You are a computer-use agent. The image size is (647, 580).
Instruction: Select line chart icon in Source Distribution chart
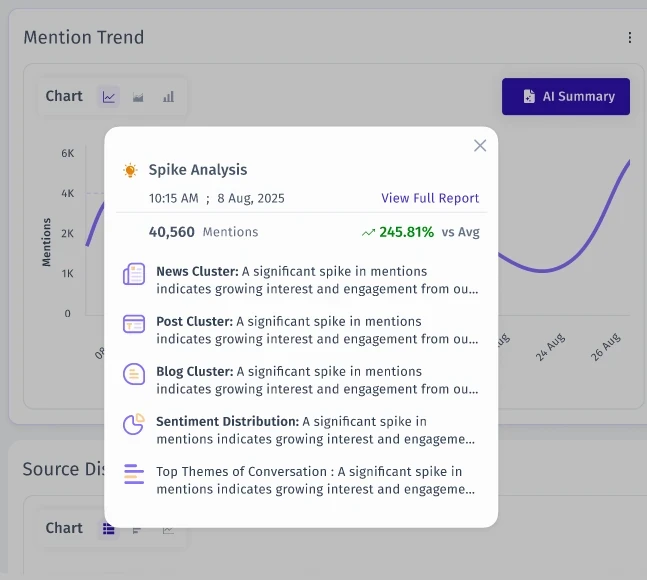coord(168,530)
